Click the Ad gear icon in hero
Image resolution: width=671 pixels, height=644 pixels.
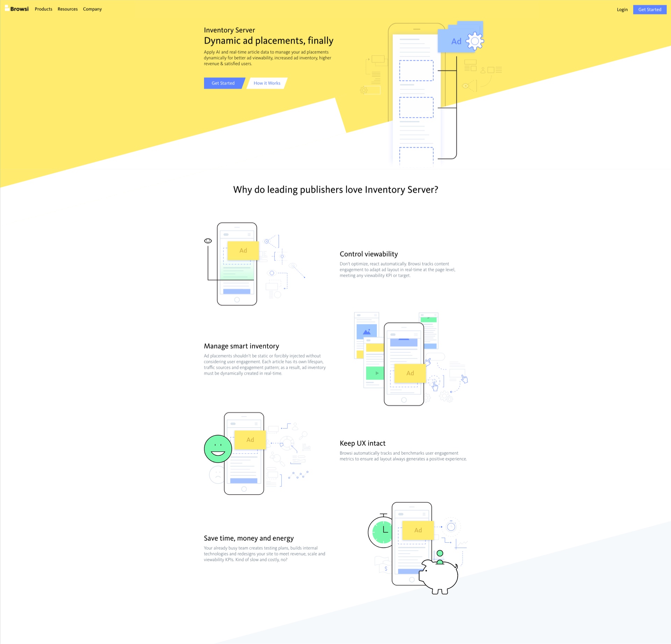[475, 41]
